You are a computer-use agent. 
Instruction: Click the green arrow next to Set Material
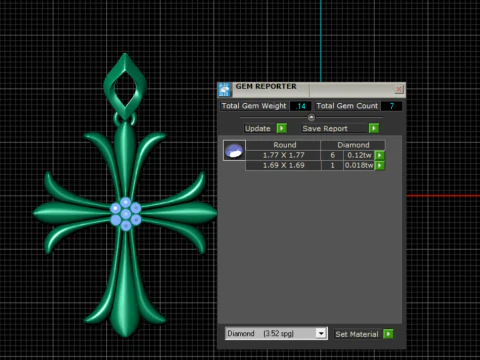tap(388, 334)
